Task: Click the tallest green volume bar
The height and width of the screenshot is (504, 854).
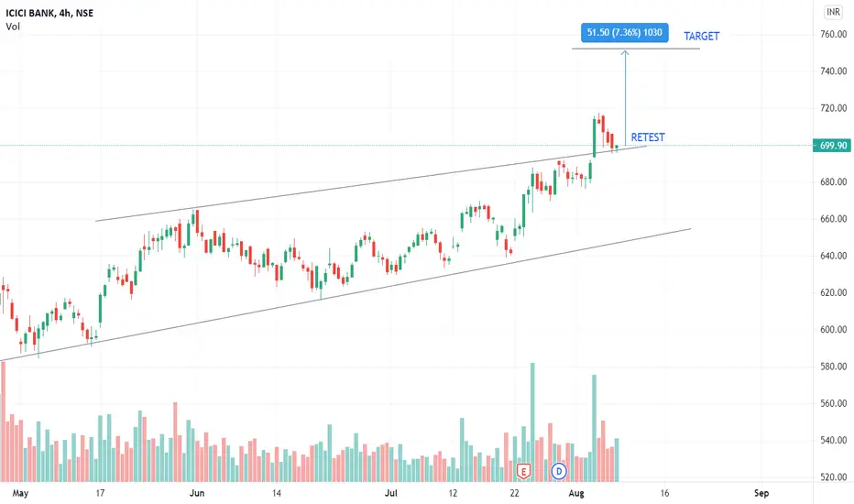Action: click(532, 422)
